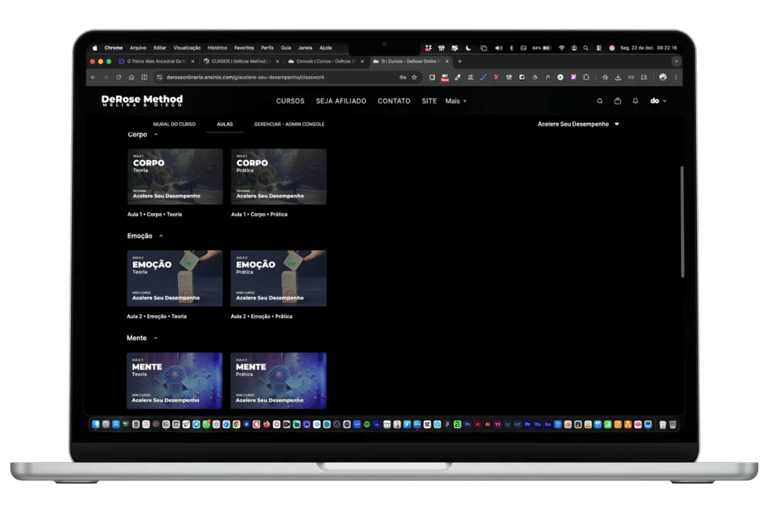Switch to the Mural do Curso tab

click(x=174, y=124)
